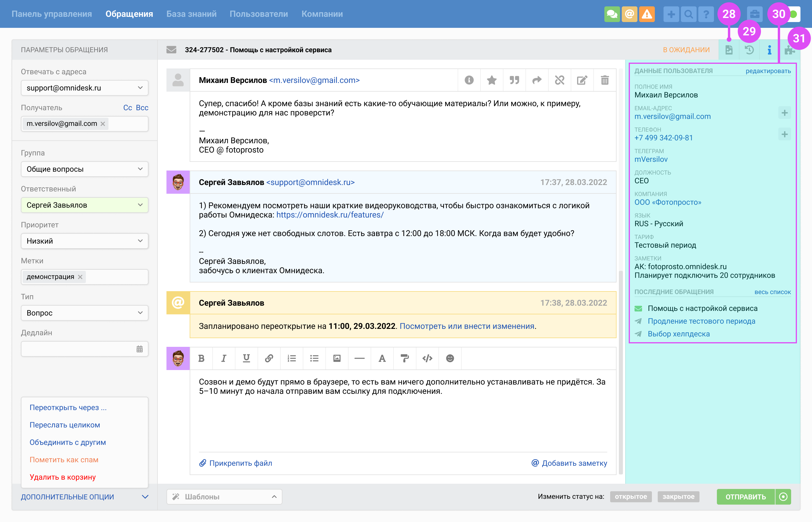The width and height of the screenshot is (812, 522).
Task: Open the orange alert notification icon
Action: click(647, 14)
